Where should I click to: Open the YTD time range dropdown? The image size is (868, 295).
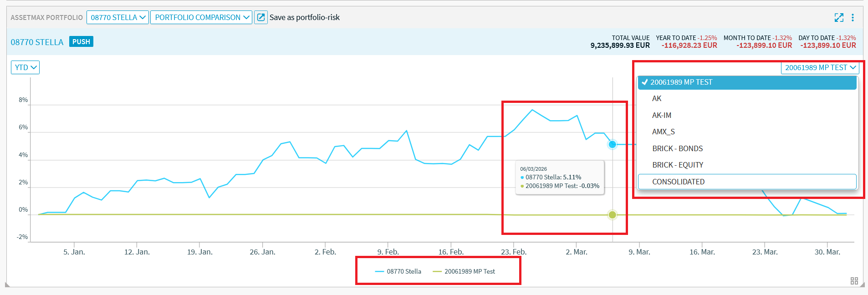coord(26,67)
